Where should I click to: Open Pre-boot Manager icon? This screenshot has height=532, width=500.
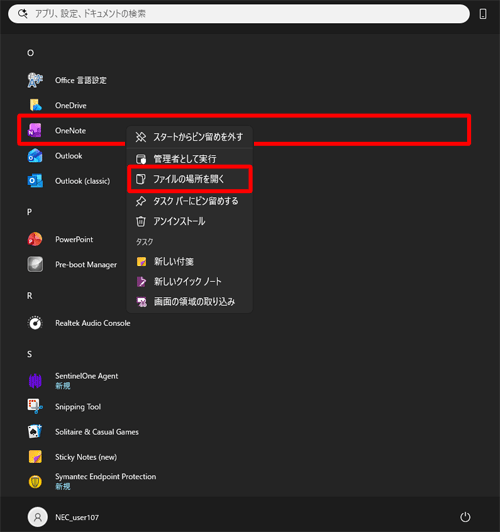pyautogui.click(x=35, y=264)
